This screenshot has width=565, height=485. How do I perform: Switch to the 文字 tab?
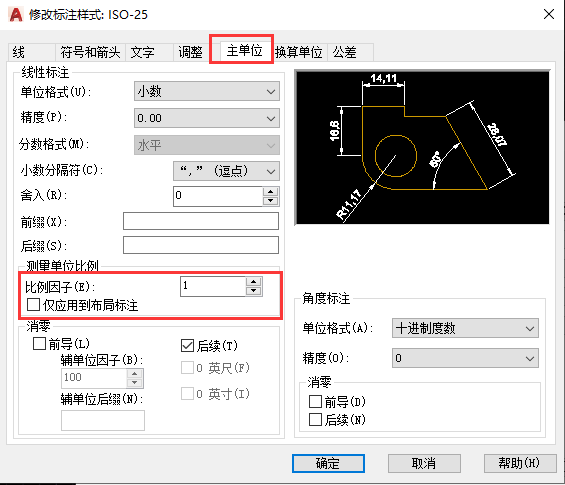(149, 52)
